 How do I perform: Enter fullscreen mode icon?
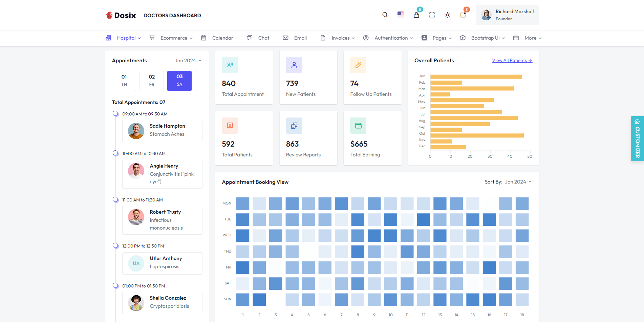pos(432,15)
